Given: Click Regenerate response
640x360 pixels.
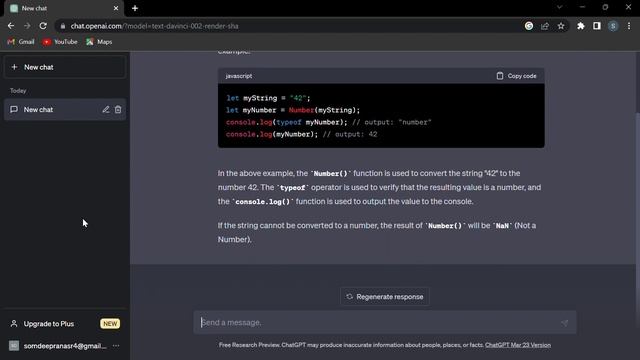Looking at the screenshot, I should (x=384, y=297).
